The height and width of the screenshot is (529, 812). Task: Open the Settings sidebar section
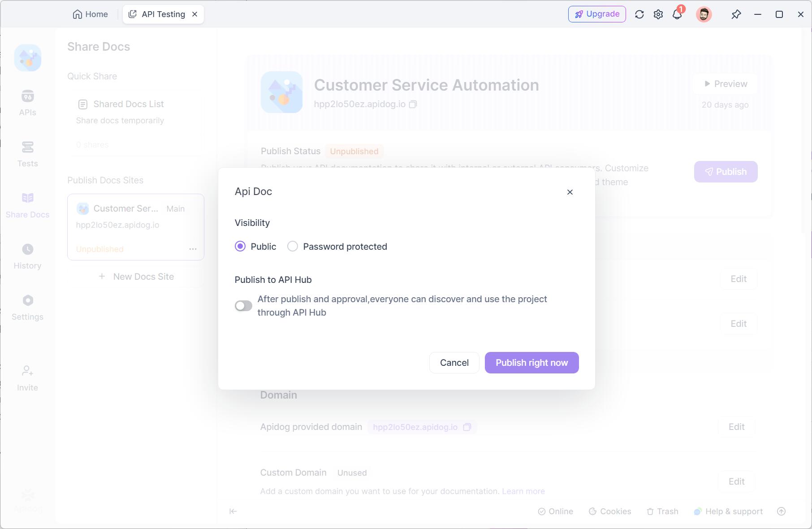pos(28,308)
